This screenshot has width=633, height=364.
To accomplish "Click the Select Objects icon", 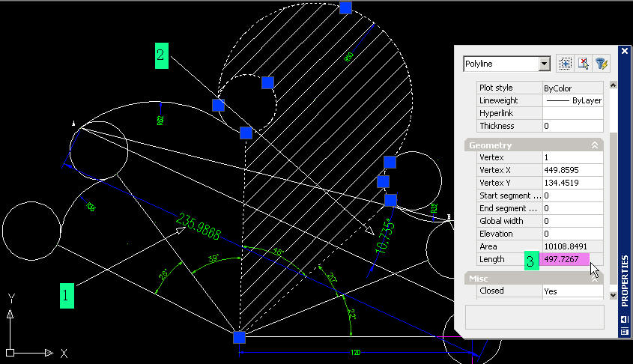I will (x=584, y=64).
